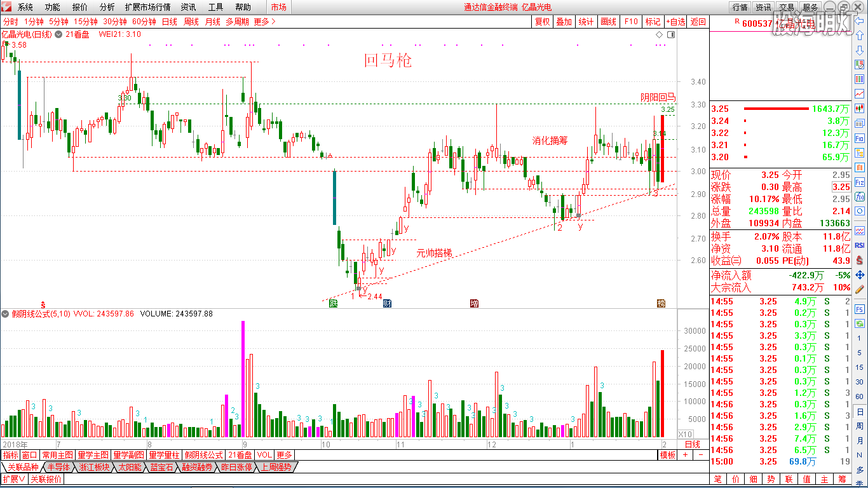Image resolution: width=868 pixels, height=488 pixels.
Task: Click the boxed 最高 3.25 value
Action: (841, 187)
